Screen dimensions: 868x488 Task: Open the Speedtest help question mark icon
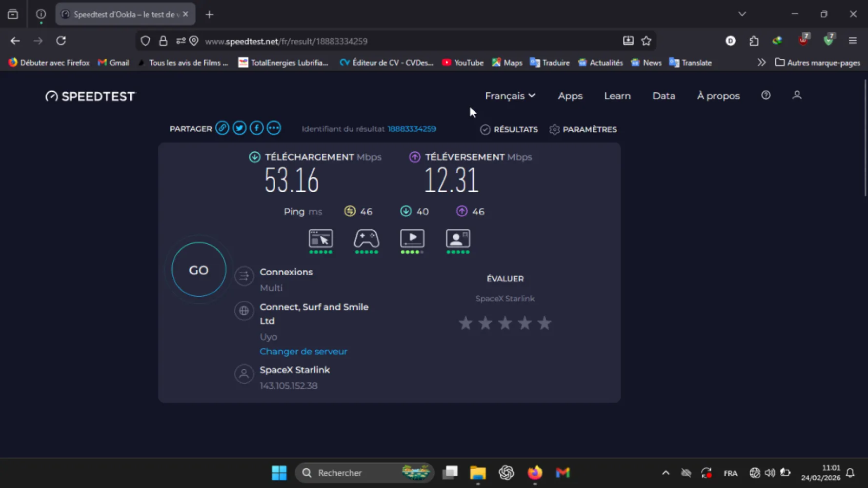click(x=766, y=95)
